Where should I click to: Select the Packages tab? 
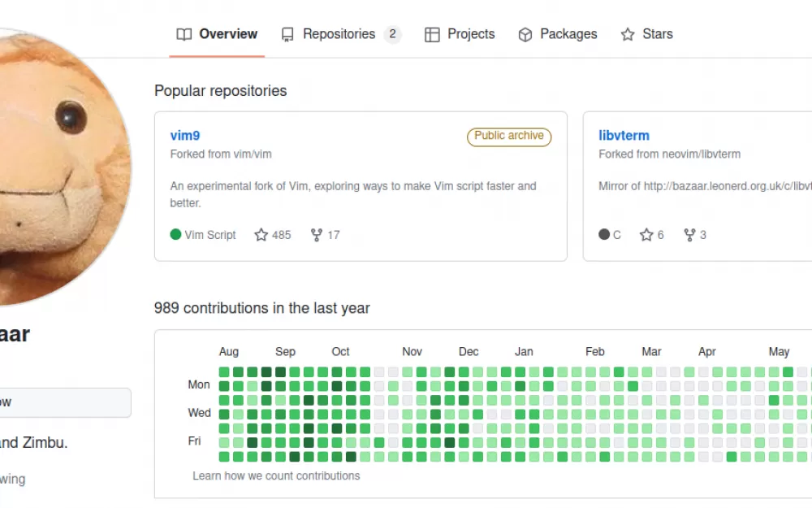coord(558,34)
